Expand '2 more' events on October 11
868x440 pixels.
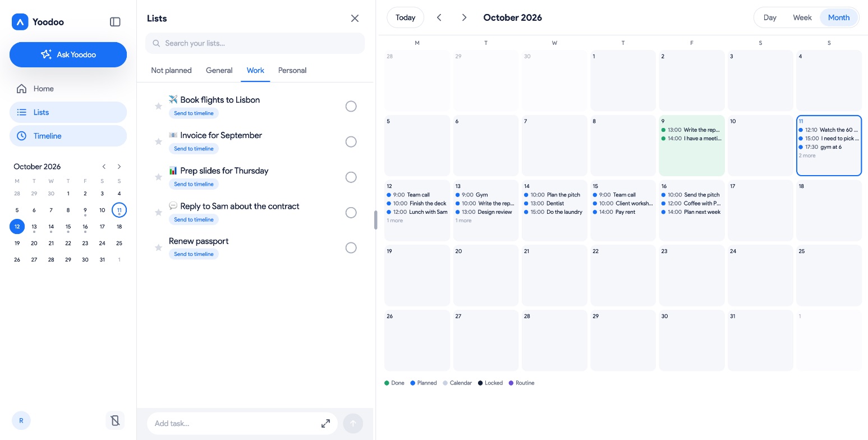pyautogui.click(x=807, y=155)
